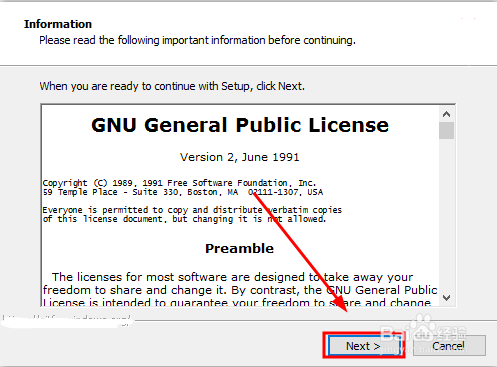Click the 'The licenses for most software' line
The height and width of the screenshot is (367, 497).
click(232, 277)
